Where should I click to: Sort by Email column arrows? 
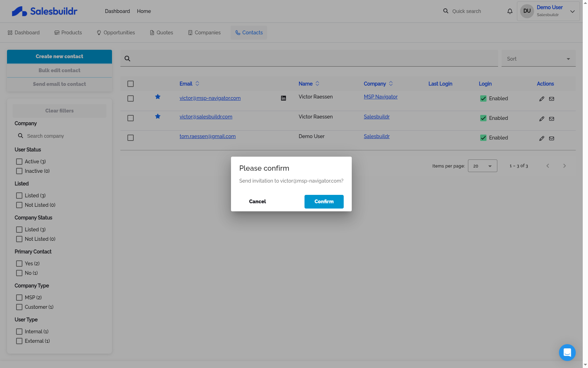click(197, 83)
